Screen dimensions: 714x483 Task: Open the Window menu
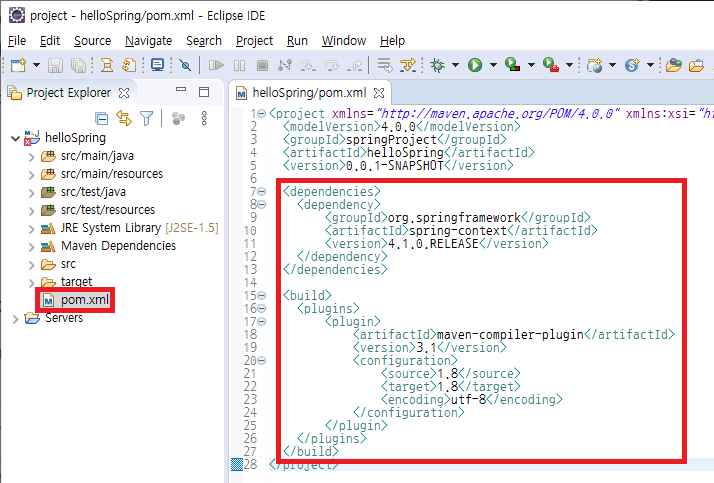coord(344,41)
